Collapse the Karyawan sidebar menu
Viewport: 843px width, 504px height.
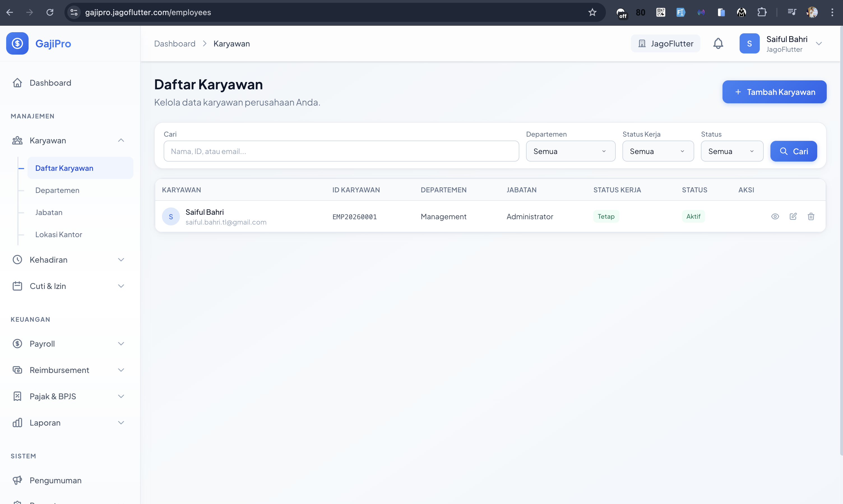(x=121, y=140)
